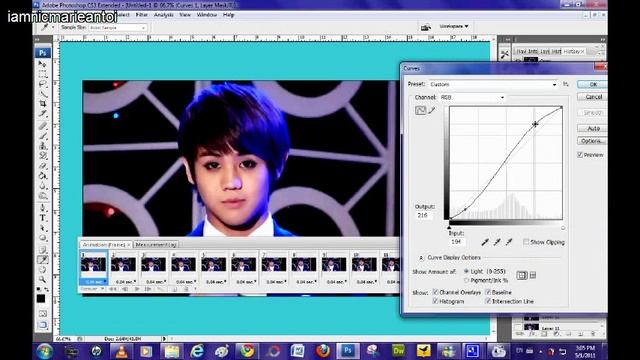Choose draw-curve pencil icon in Curves
The width and height of the screenshot is (640, 360).
point(432,110)
